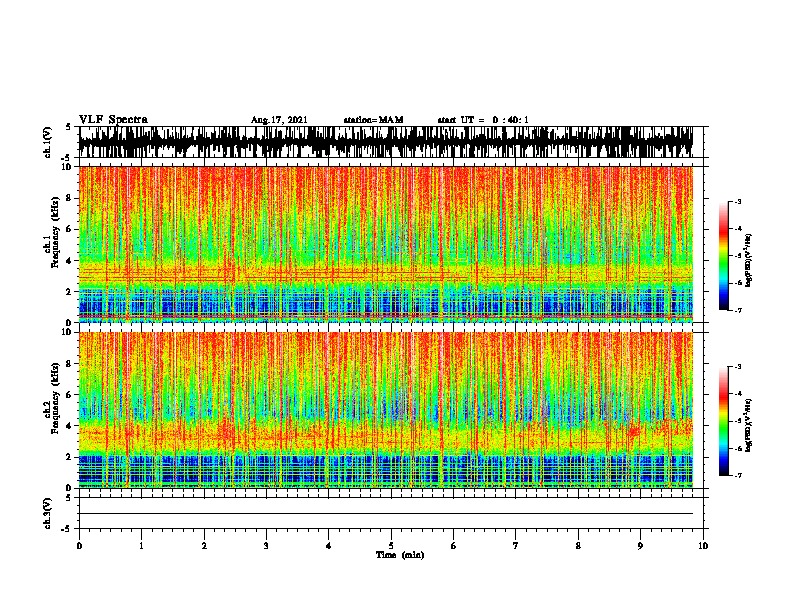Click the log(PSD) label beside ch.1 colorbar
Screen dimensions: 792x612
coord(749,260)
